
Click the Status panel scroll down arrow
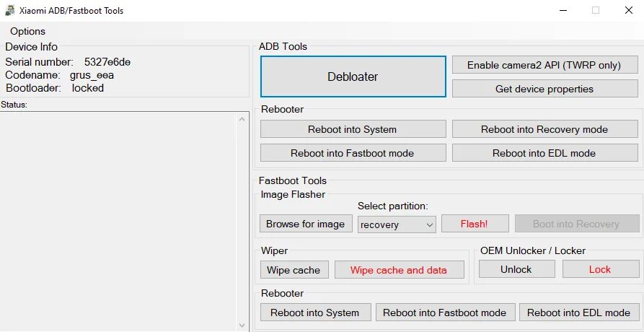tap(242, 325)
